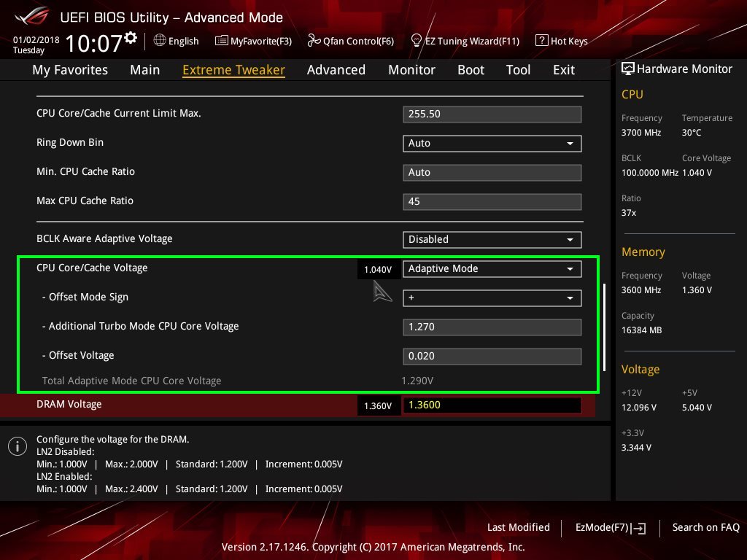This screenshot has width=747, height=560.
Task: Click the 3600 MHz memory frequency value
Action: pyautogui.click(x=641, y=290)
